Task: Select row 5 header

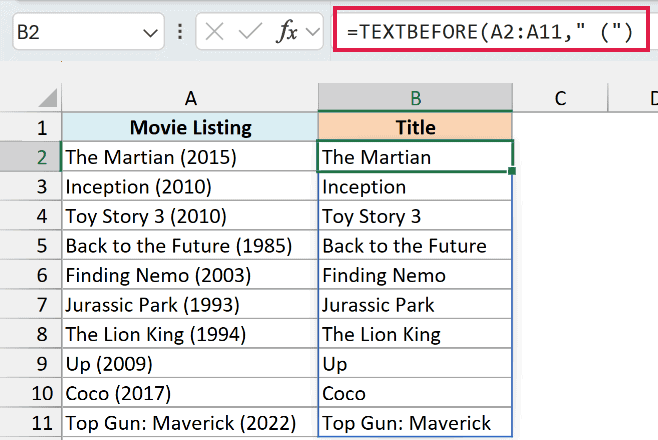Action: tap(31, 245)
